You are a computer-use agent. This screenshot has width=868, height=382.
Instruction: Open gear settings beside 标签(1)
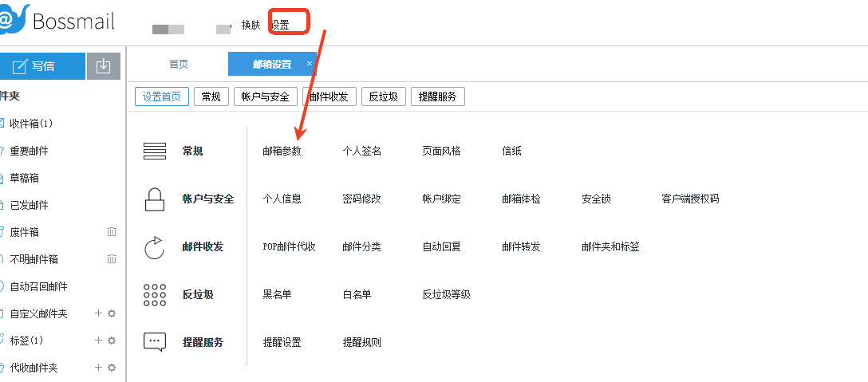coord(112,341)
